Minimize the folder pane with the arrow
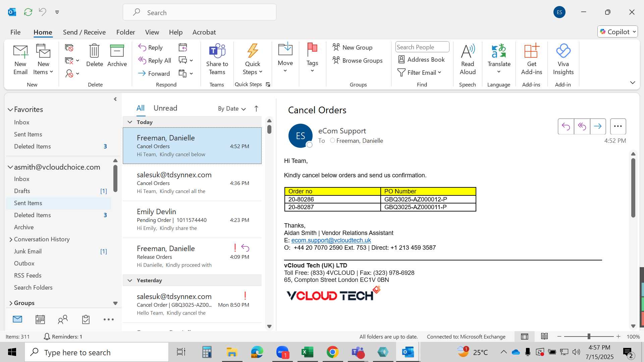644x362 pixels. pyautogui.click(x=115, y=99)
